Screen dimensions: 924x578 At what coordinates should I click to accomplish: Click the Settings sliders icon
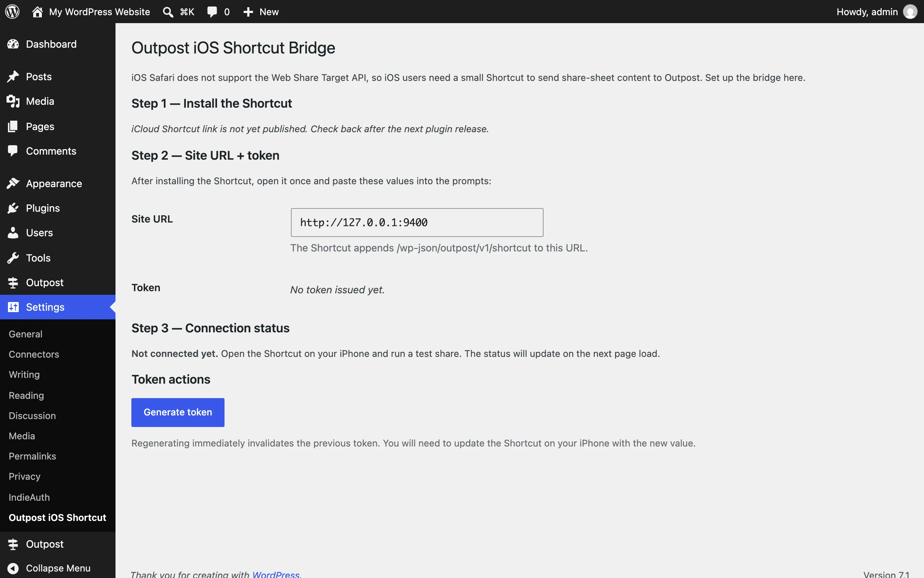pyautogui.click(x=13, y=307)
